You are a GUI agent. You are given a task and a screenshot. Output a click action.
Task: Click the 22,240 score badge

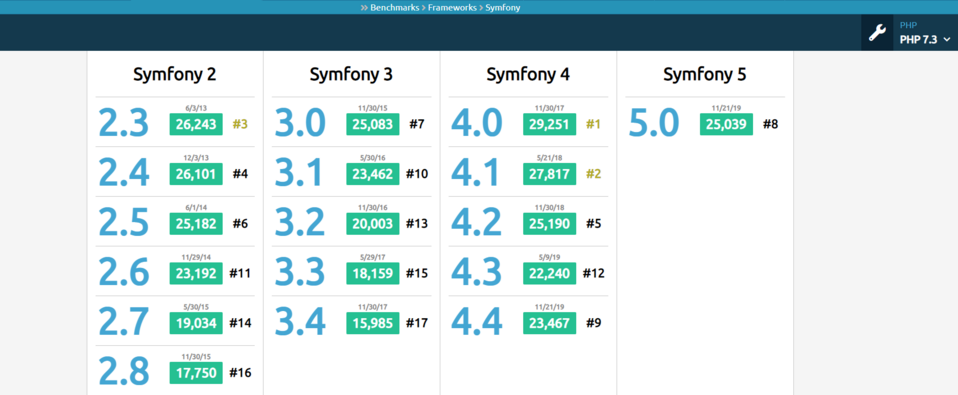(549, 274)
